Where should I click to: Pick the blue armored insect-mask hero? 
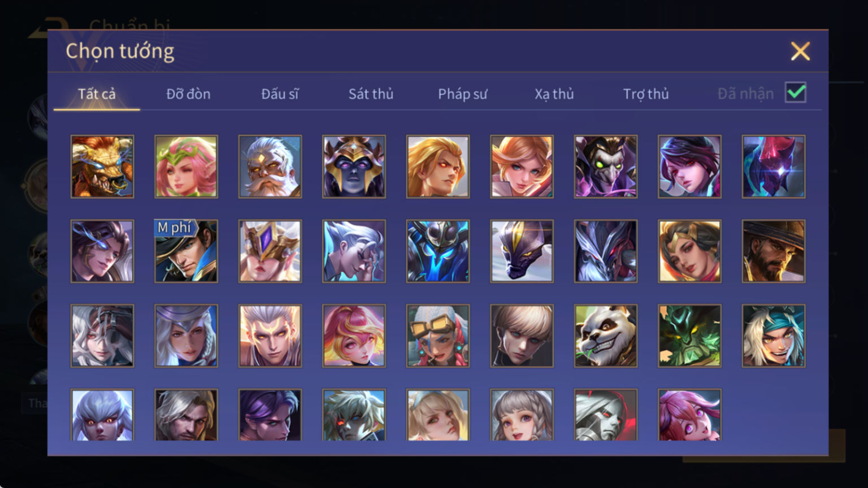coord(438,251)
